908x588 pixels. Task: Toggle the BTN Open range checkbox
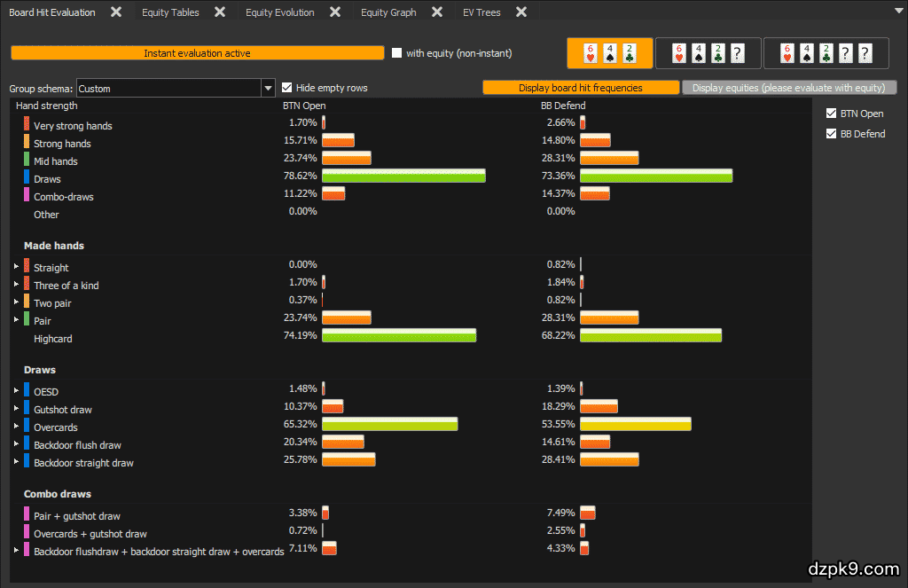pyautogui.click(x=831, y=114)
